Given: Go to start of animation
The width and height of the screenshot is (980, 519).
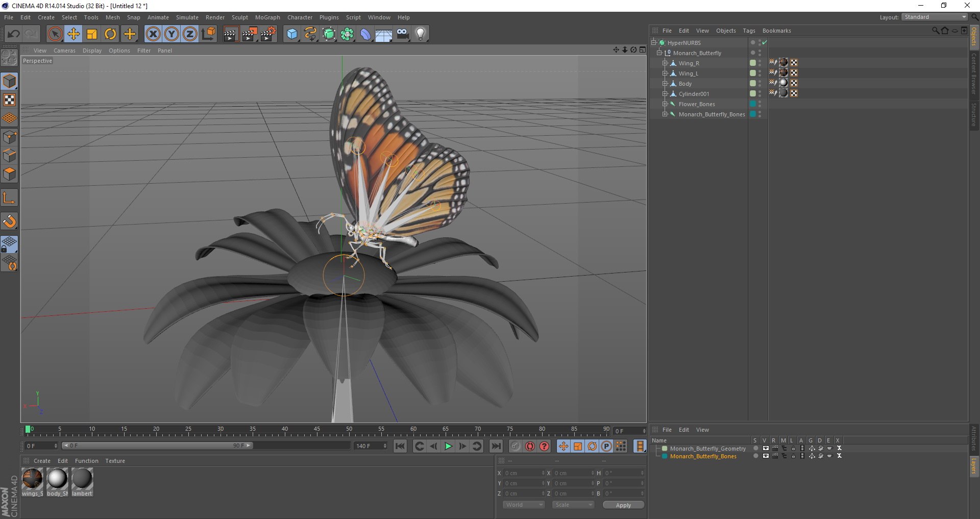Looking at the screenshot, I should click(400, 446).
